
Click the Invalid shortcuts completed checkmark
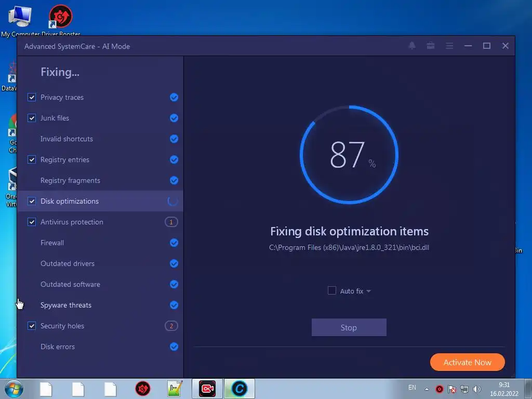174,139
